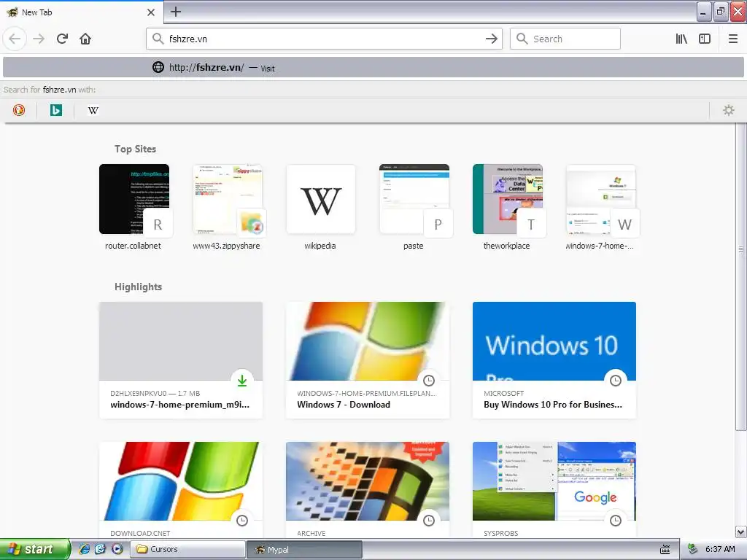Click history clock icon on Microsoft card
The image size is (747, 560).
tap(616, 381)
